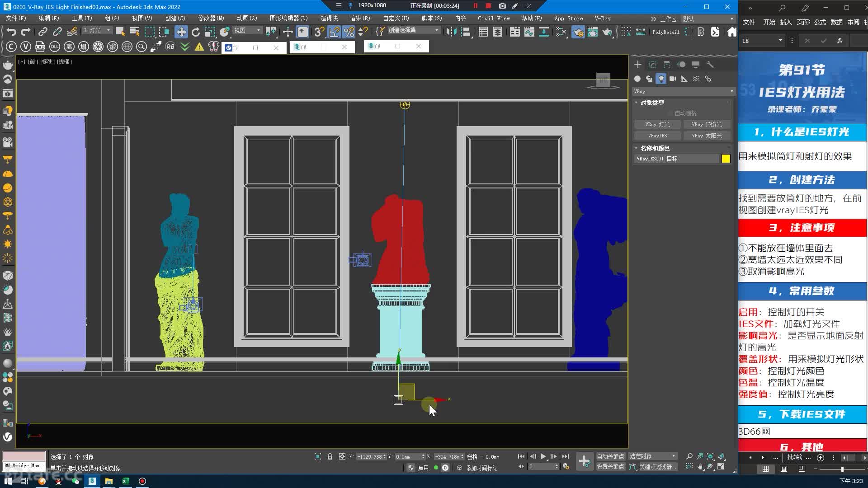Toggle the 3D Snaps icon

319,32
